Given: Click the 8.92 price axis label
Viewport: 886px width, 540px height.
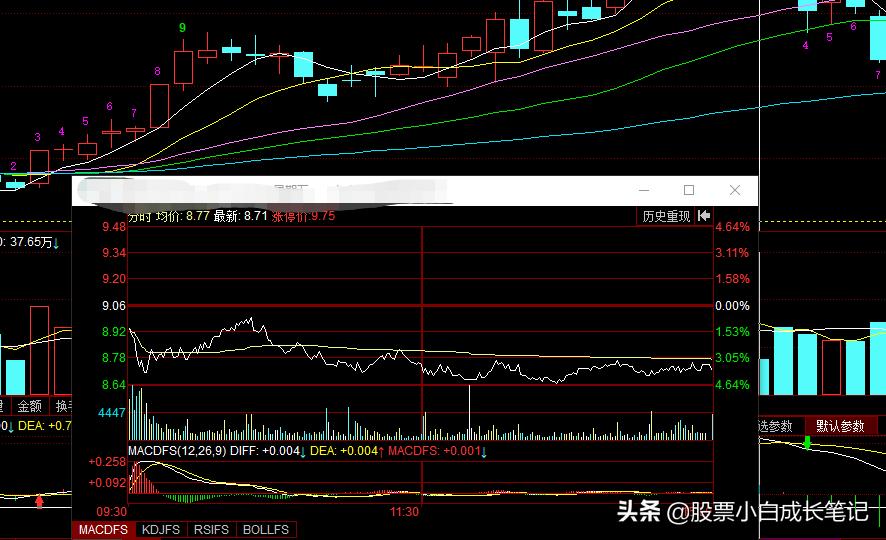Looking at the screenshot, I should tap(114, 332).
